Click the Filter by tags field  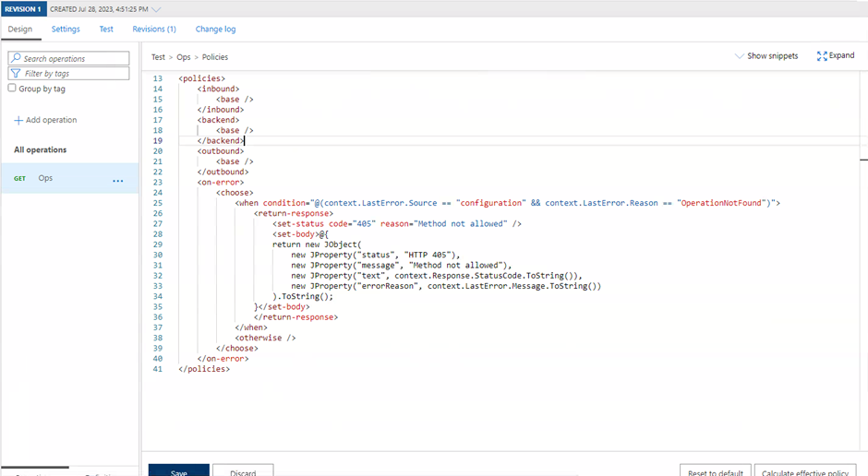point(68,73)
